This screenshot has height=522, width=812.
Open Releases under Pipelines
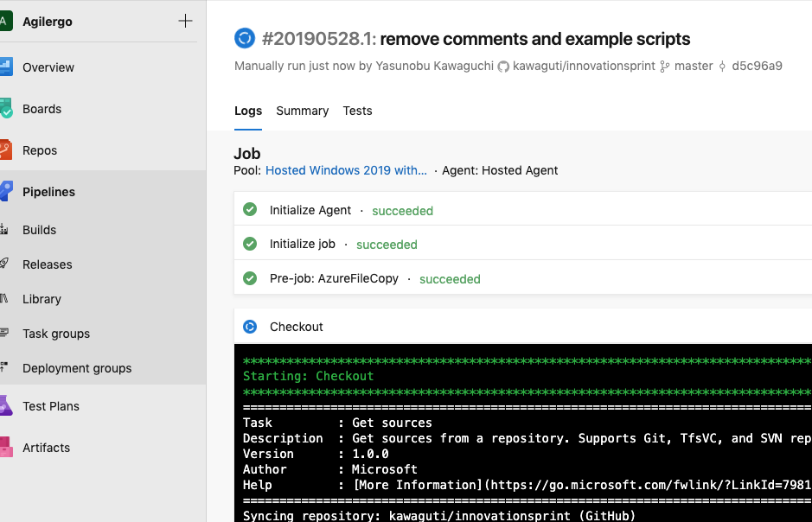click(x=47, y=264)
